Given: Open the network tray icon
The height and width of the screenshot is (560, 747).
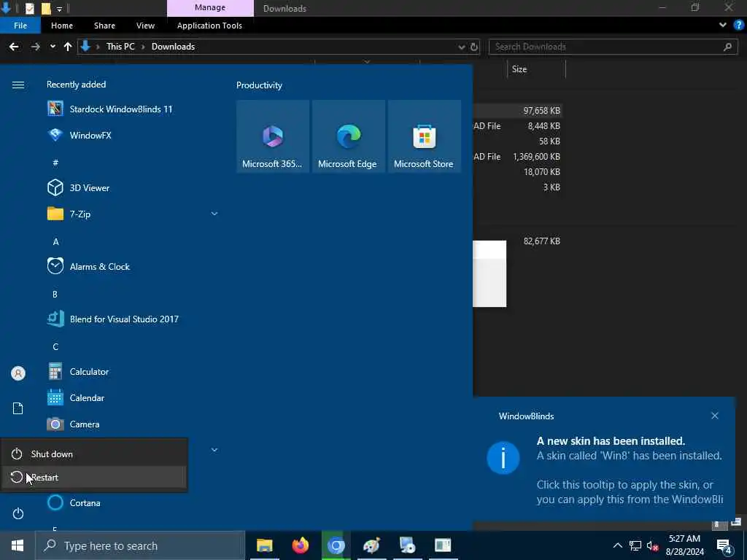Looking at the screenshot, I should [635, 545].
